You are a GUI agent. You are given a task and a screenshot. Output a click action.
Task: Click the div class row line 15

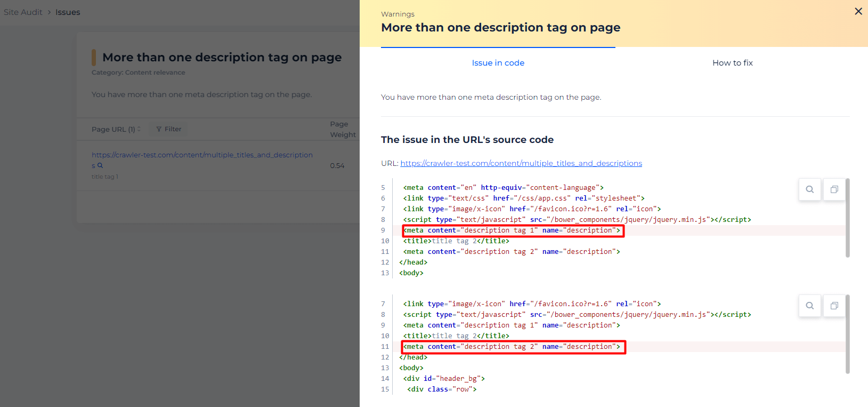pyautogui.click(x=442, y=389)
